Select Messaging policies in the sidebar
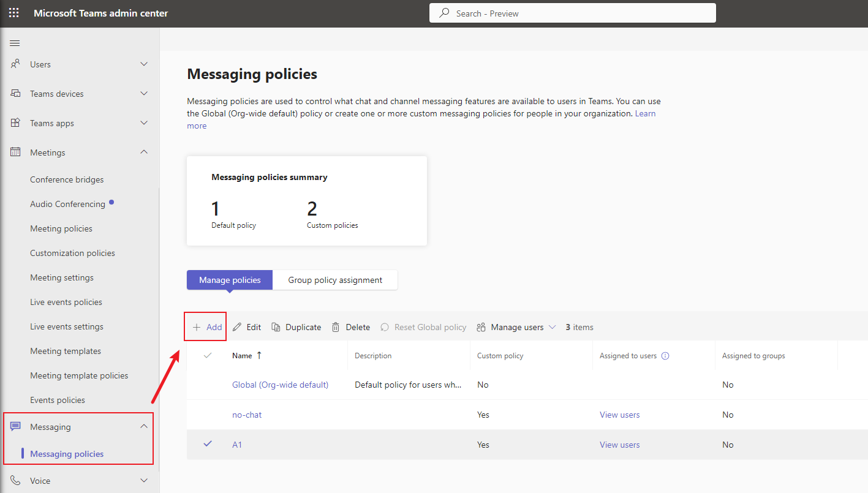This screenshot has width=868, height=493. click(67, 454)
